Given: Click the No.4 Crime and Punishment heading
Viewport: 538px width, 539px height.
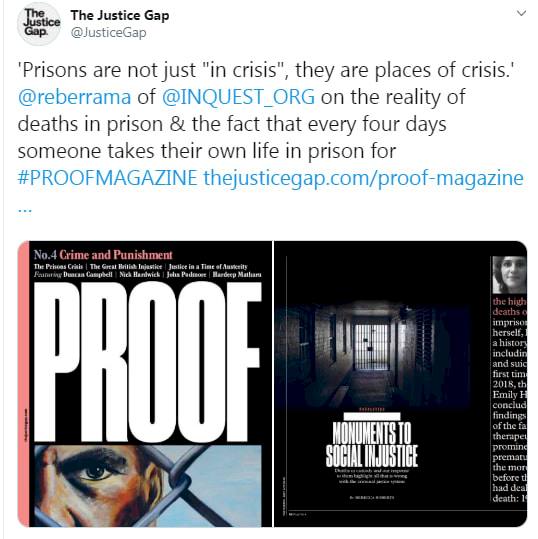Looking at the screenshot, I should [103, 255].
